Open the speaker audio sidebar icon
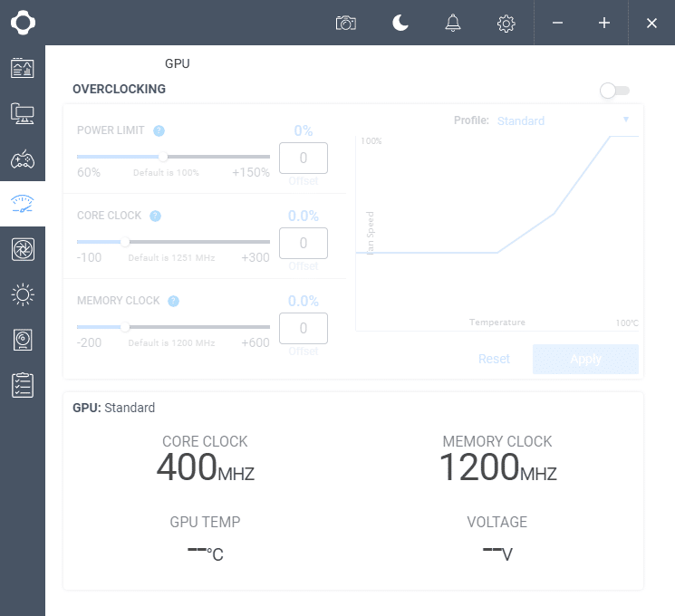675x616 pixels. tap(22, 340)
